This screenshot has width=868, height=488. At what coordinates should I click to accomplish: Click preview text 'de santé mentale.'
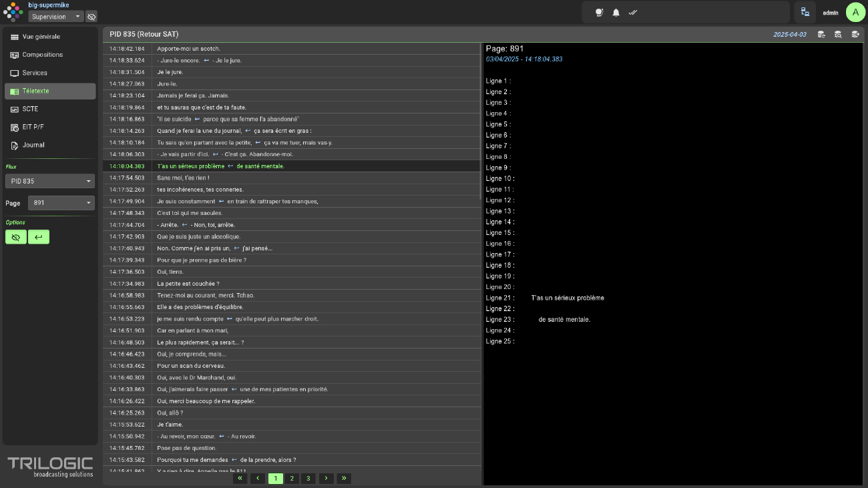click(564, 320)
